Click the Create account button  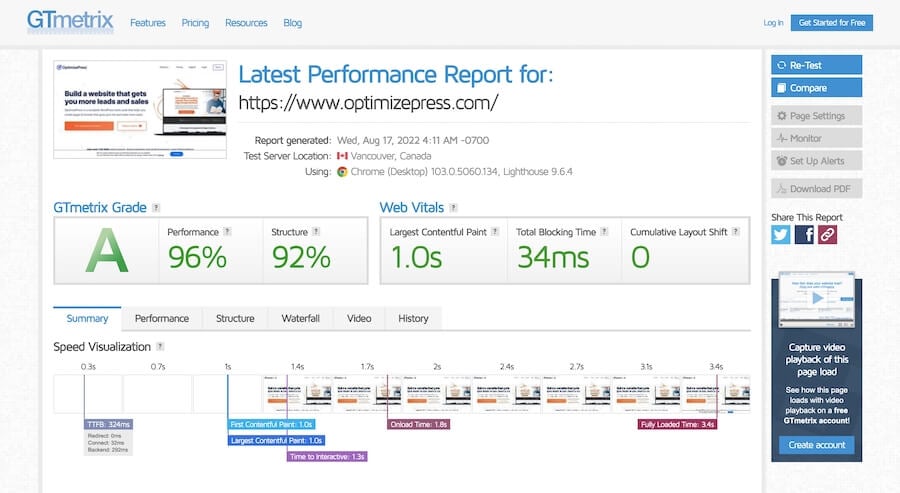[816, 445]
